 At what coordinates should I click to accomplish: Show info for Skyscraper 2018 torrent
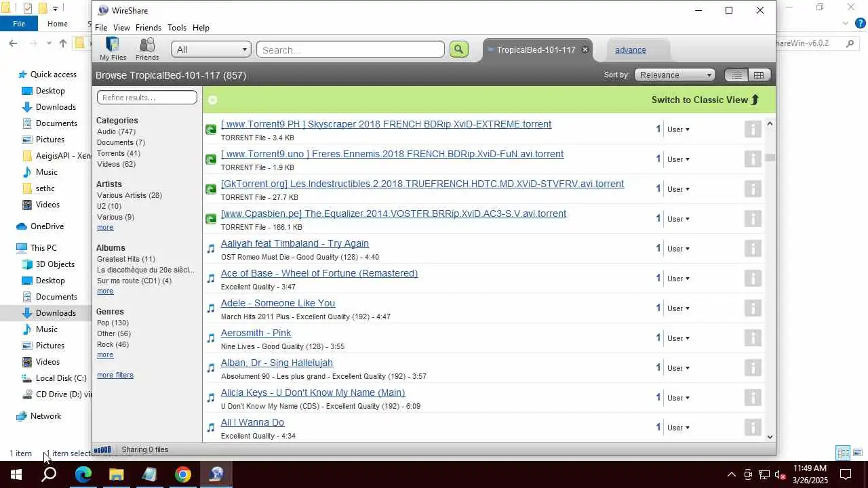tap(753, 129)
